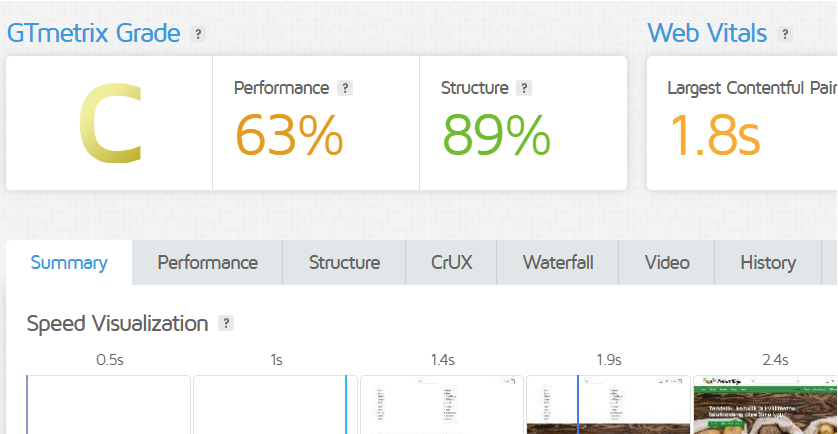Open the Performance tab

(x=207, y=263)
